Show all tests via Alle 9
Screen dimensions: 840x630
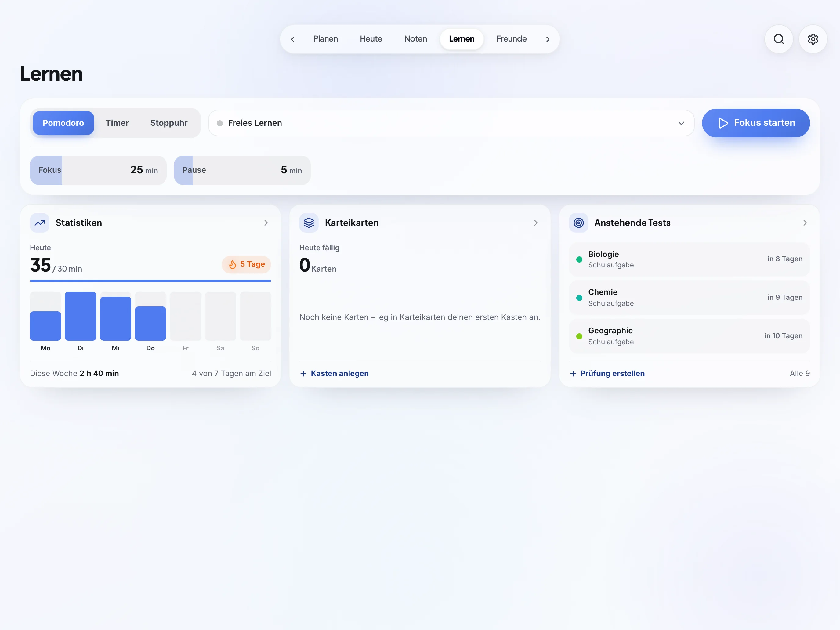click(799, 374)
